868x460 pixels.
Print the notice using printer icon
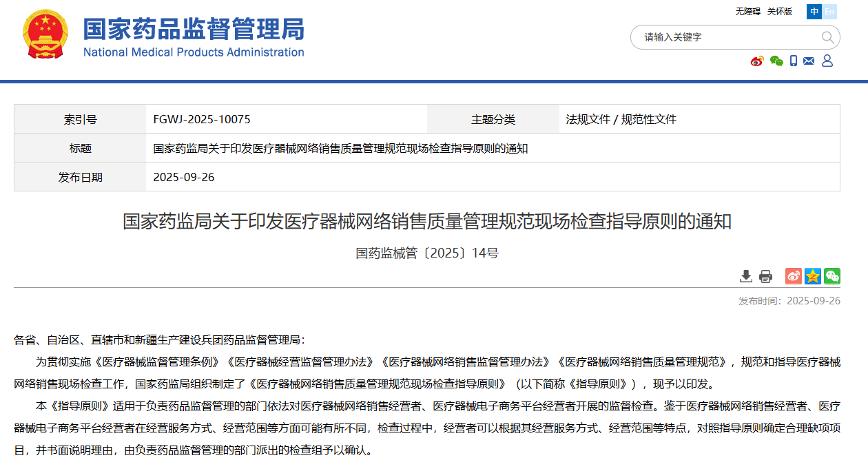tap(765, 276)
